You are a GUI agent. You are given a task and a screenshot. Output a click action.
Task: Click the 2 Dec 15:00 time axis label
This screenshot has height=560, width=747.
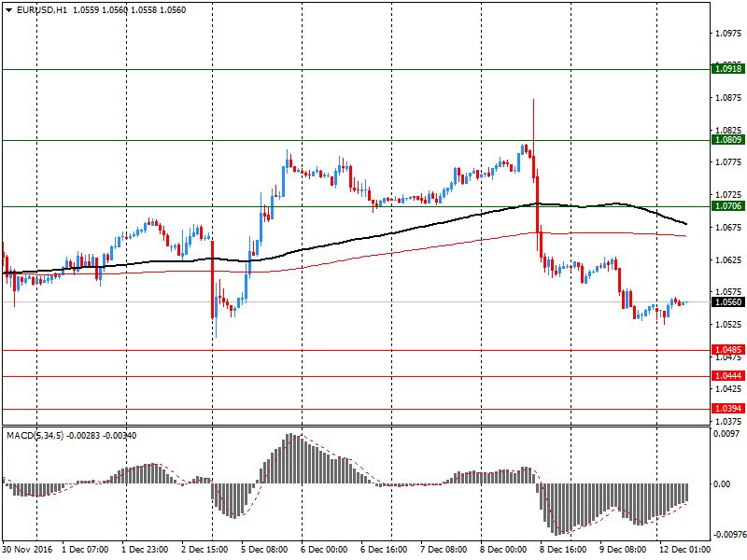(x=204, y=550)
